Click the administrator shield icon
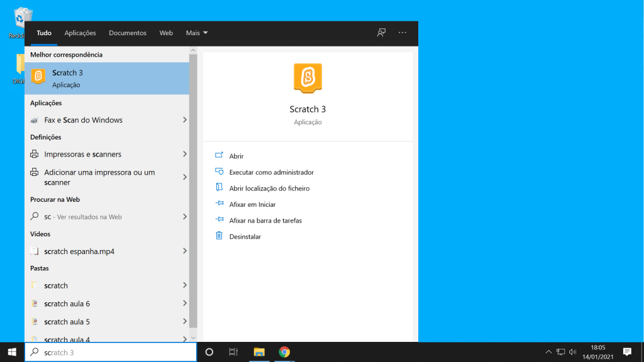Screen dimensions: 644x362 pyautogui.click(x=219, y=172)
